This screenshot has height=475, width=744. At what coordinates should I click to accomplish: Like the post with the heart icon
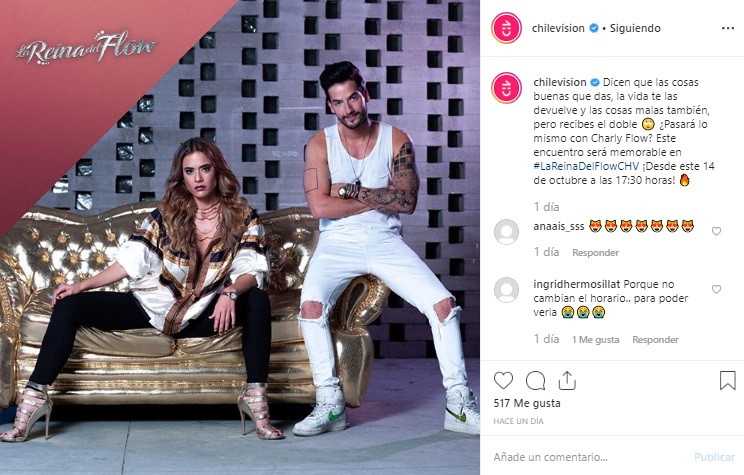(503, 381)
